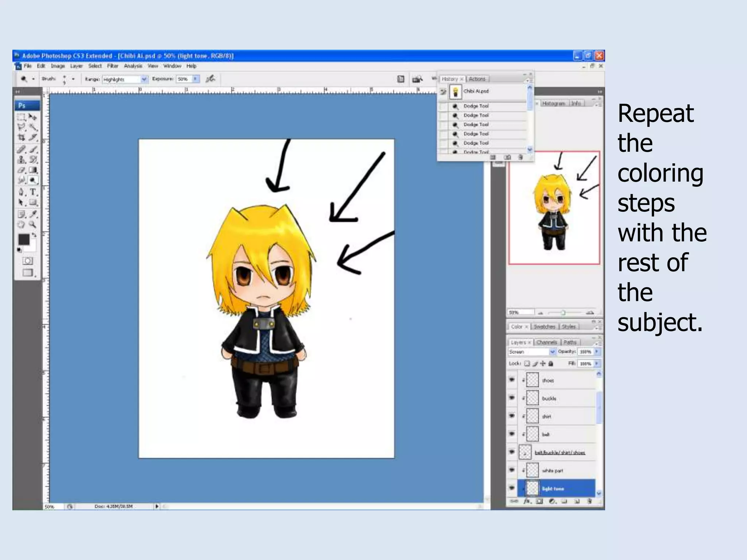Image resolution: width=747 pixels, height=560 pixels.
Task: Add a layer mask button
Action: click(x=540, y=502)
